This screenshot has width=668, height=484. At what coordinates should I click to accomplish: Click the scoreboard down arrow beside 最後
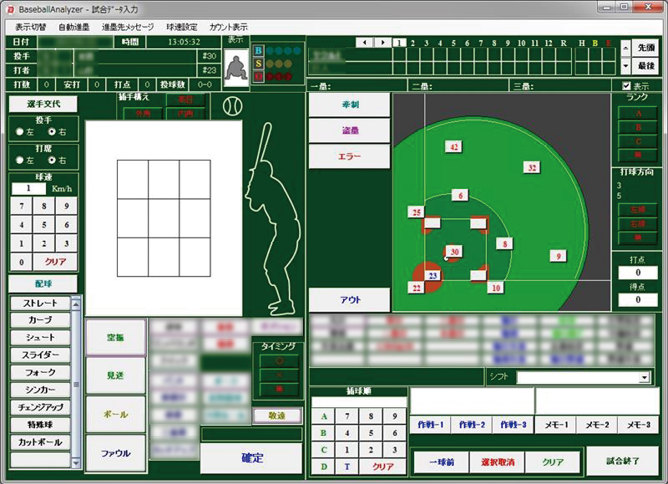625,66
